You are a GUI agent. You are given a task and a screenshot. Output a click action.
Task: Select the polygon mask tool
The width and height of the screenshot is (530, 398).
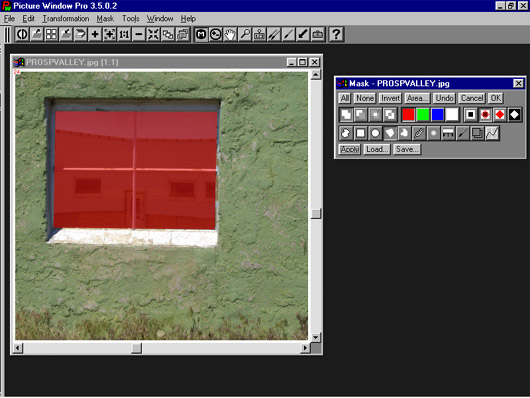click(389, 133)
